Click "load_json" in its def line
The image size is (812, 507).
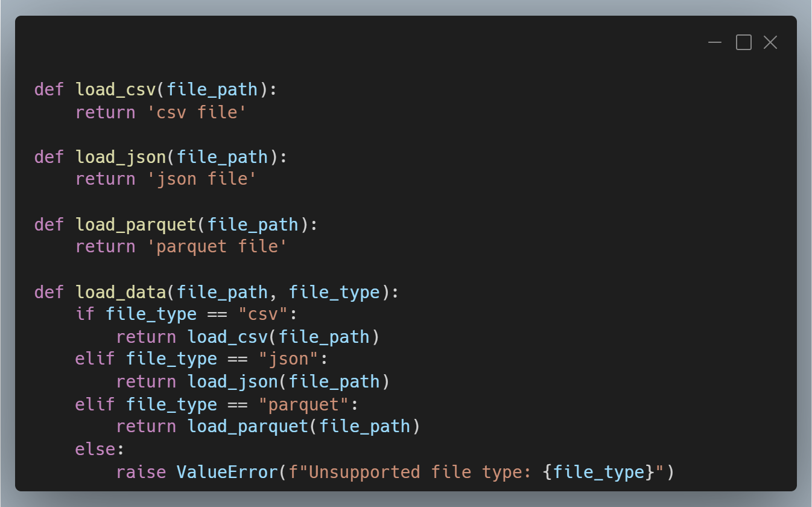(121, 157)
